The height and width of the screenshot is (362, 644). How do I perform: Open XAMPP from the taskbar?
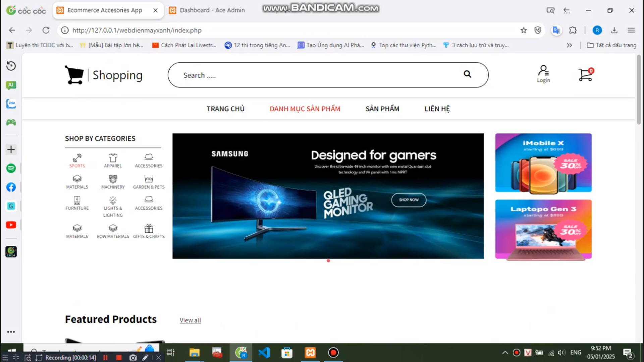310,353
